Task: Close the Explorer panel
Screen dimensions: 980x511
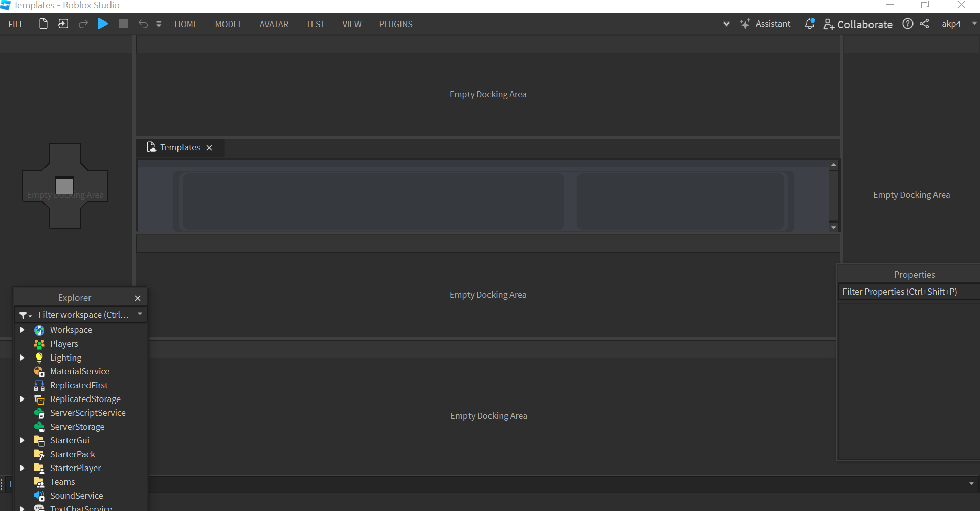Action: coord(138,298)
